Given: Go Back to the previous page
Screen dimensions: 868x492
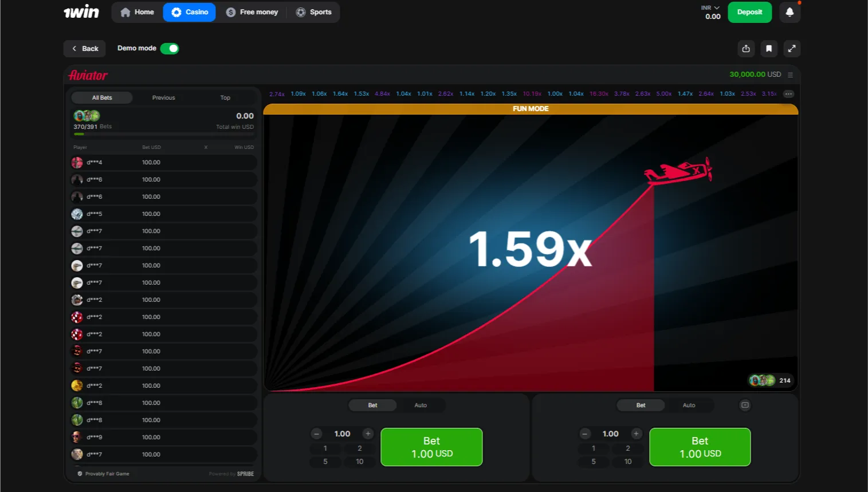Looking at the screenshot, I should point(85,49).
